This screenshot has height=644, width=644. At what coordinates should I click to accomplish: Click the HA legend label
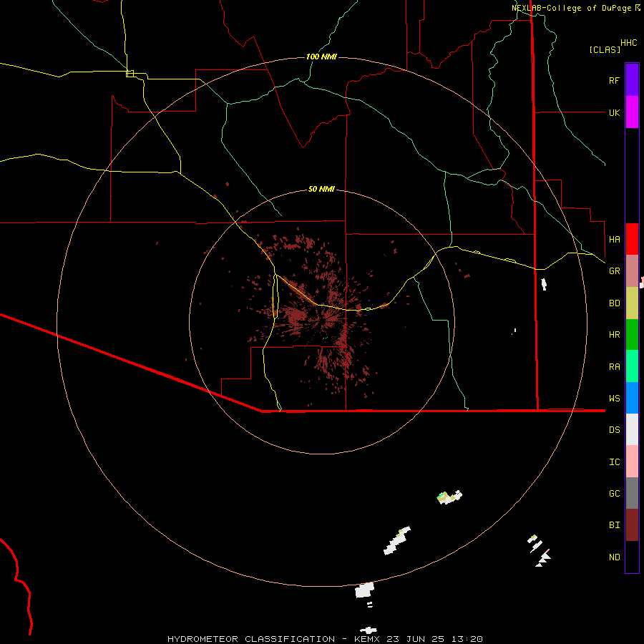614,239
